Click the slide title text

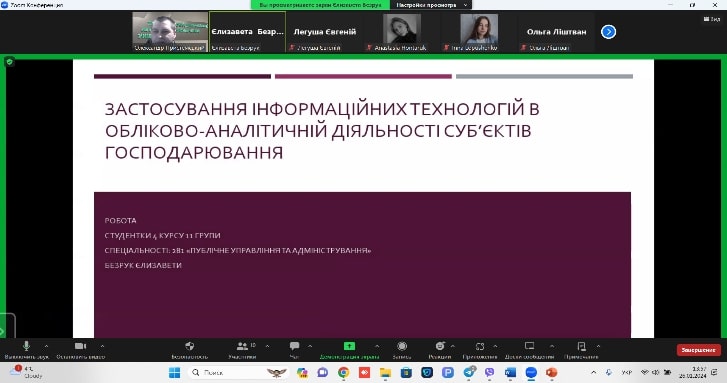322,131
